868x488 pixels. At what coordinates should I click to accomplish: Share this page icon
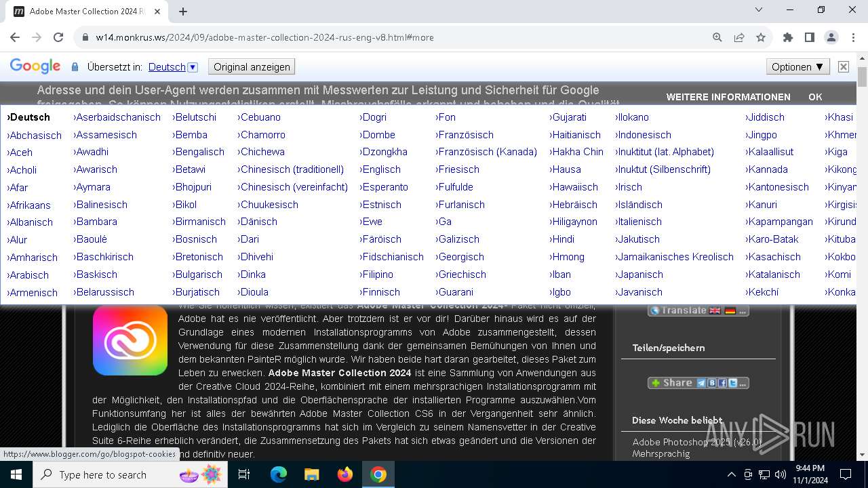coord(739,38)
